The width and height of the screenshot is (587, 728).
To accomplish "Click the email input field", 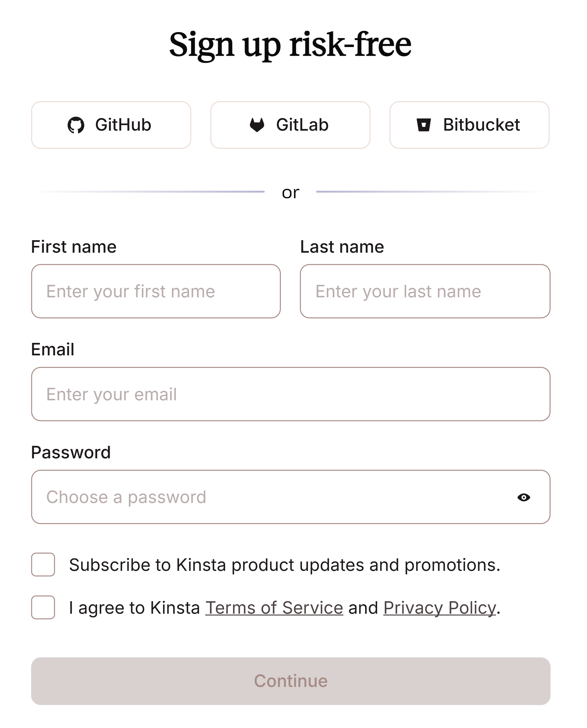I will (x=291, y=394).
